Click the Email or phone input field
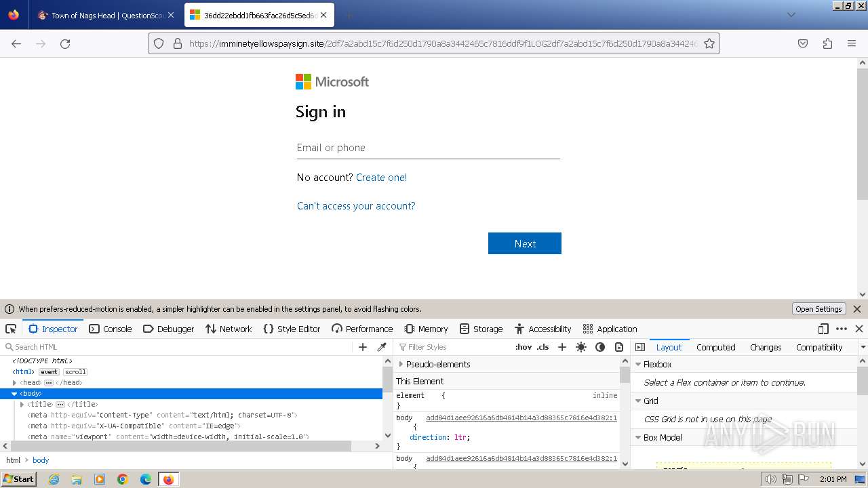The height and width of the screenshot is (488, 868). click(428, 148)
